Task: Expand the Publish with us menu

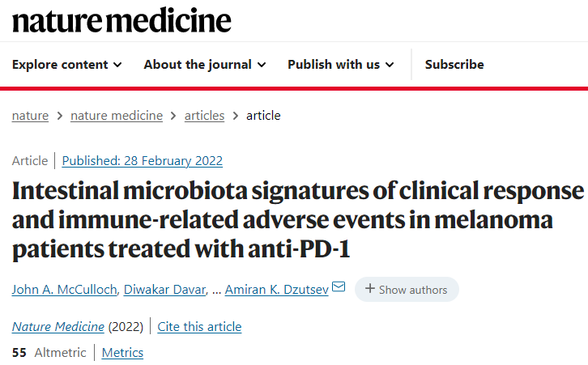Action: pyautogui.click(x=341, y=65)
